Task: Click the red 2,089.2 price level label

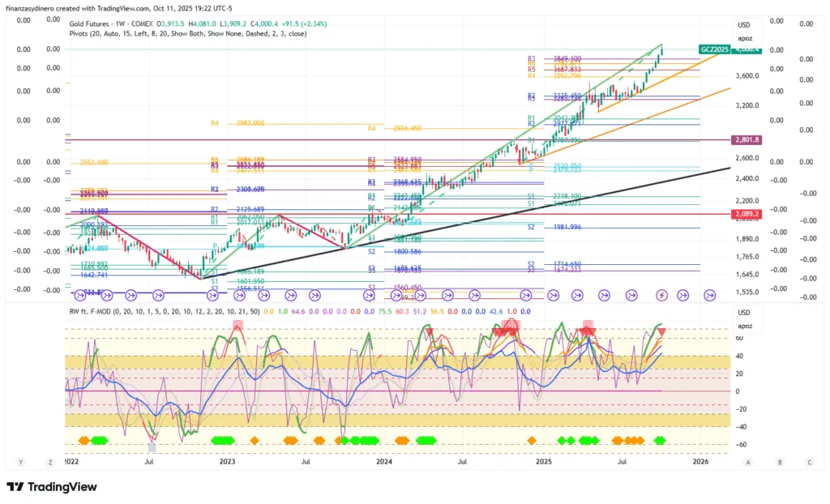Action: (745, 214)
